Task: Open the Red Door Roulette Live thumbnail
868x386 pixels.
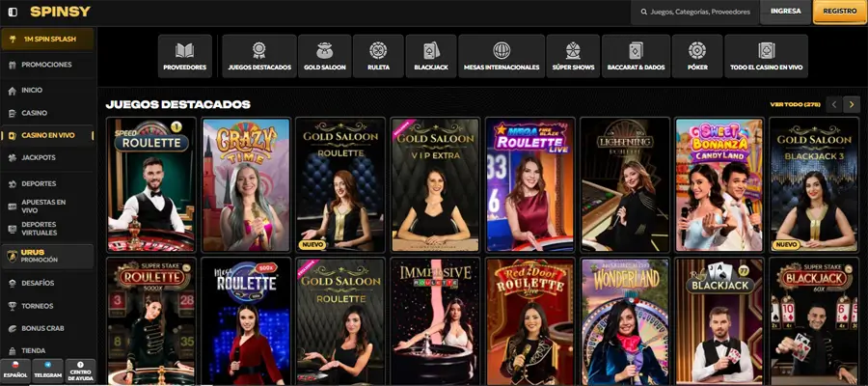Action: 530,321
